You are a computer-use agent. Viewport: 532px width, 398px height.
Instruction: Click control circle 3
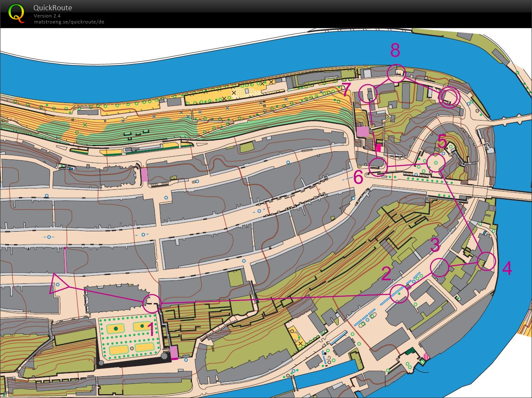[440, 268]
